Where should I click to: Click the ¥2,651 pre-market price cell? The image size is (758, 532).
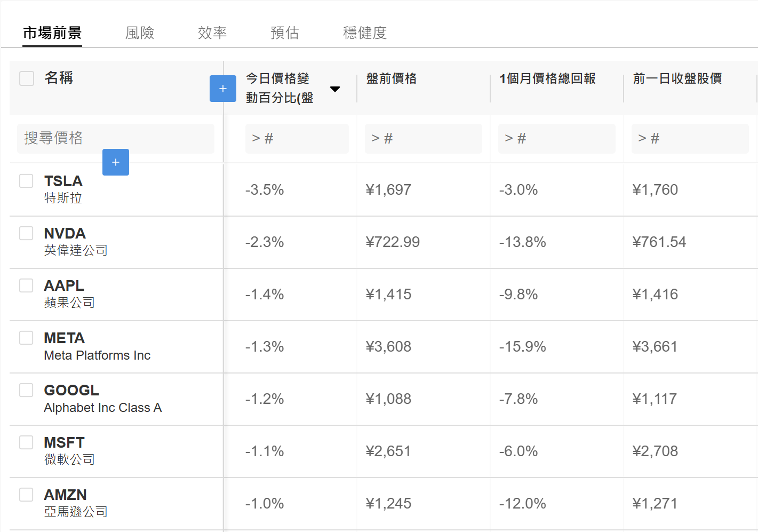[x=388, y=451]
